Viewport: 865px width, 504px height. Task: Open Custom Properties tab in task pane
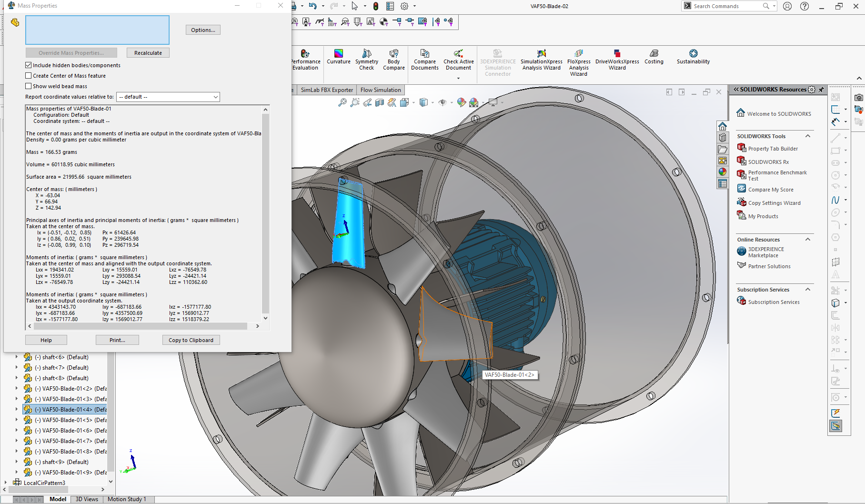[723, 183]
